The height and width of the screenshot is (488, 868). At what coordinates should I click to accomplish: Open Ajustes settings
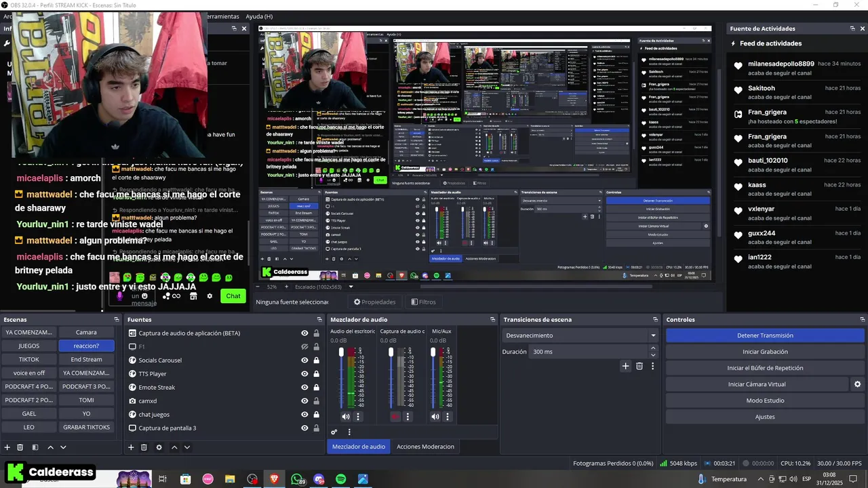(765, 417)
